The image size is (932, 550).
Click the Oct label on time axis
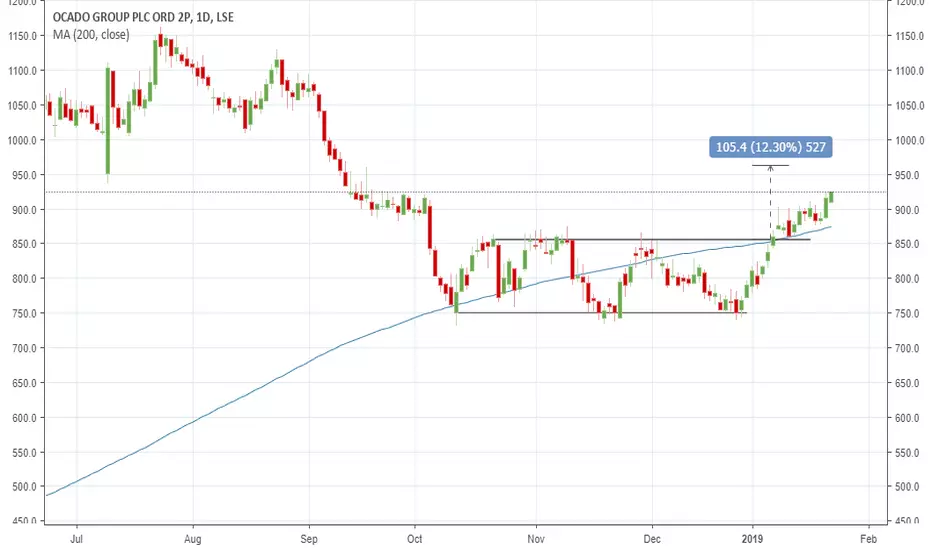414,539
